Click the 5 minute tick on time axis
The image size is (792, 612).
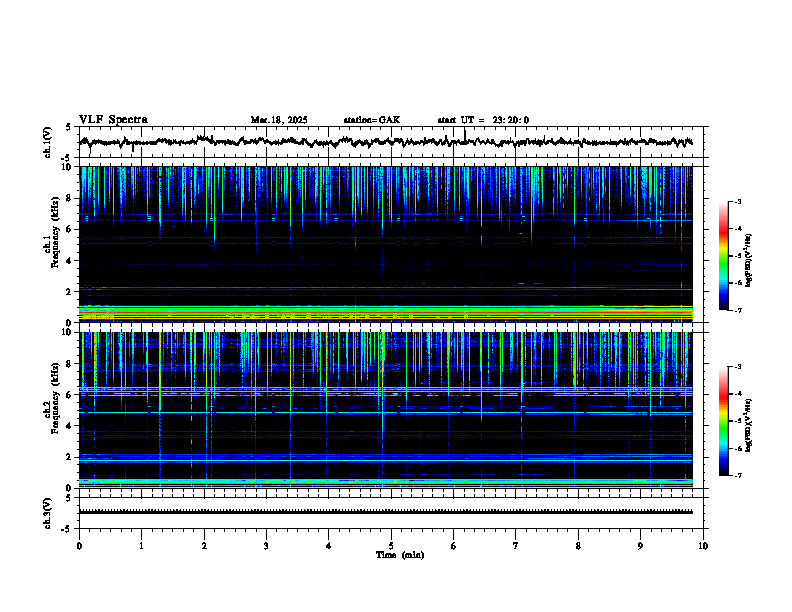tap(391, 546)
